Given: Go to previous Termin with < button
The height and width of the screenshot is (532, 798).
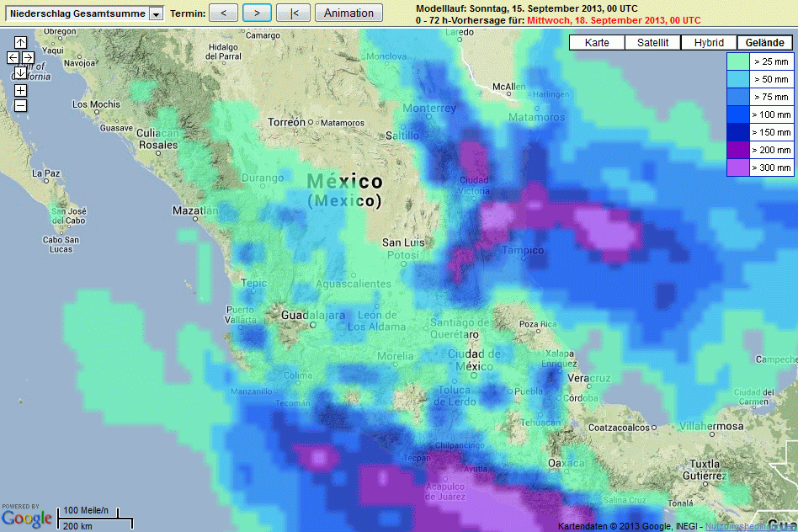Looking at the screenshot, I should click(223, 13).
